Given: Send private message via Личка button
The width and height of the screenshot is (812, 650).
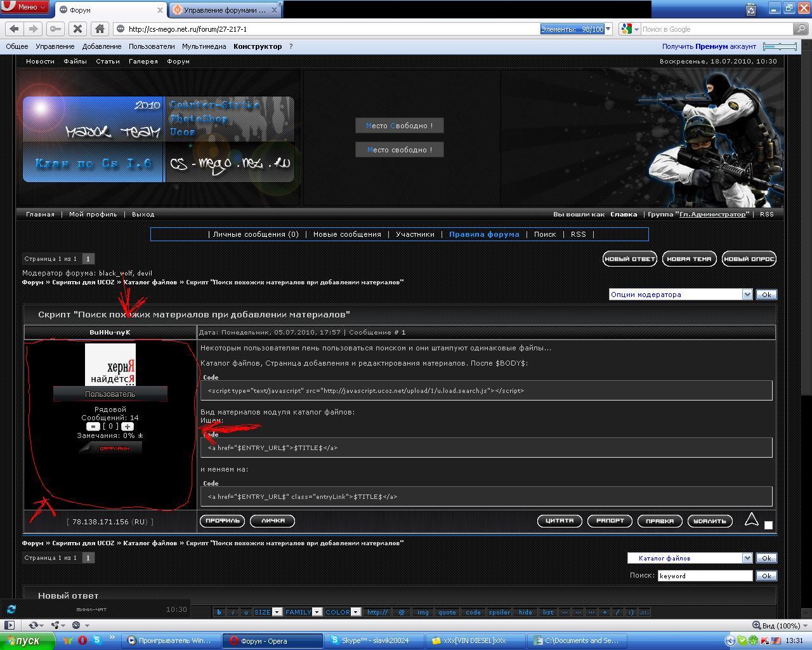Looking at the screenshot, I should click(x=272, y=521).
